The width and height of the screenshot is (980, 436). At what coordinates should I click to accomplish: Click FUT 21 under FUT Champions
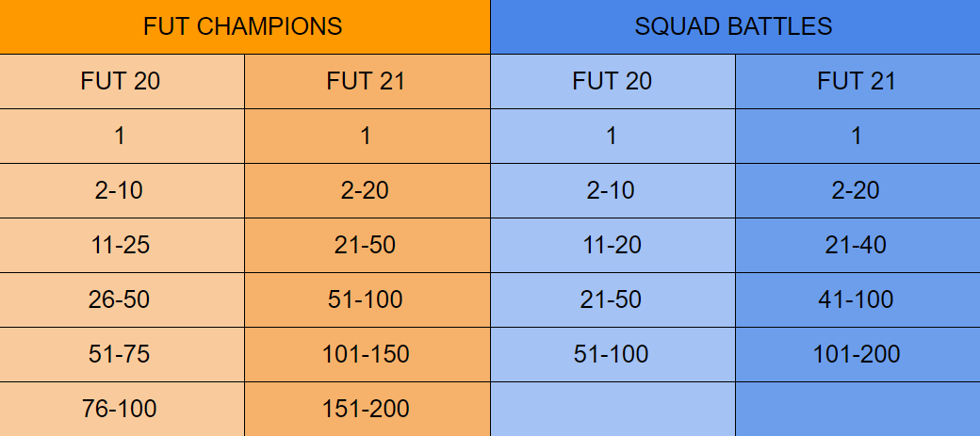tap(367, 82)
